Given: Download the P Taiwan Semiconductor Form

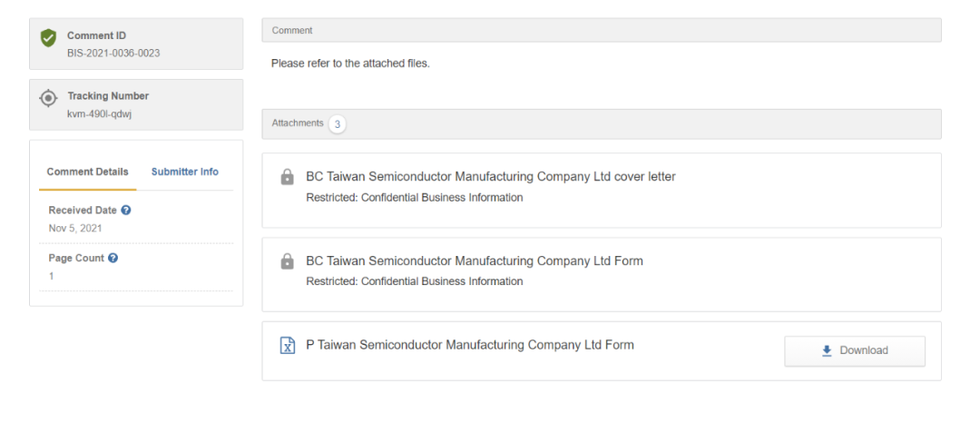Looking at the screenshot, I should [x=854, y=350].
